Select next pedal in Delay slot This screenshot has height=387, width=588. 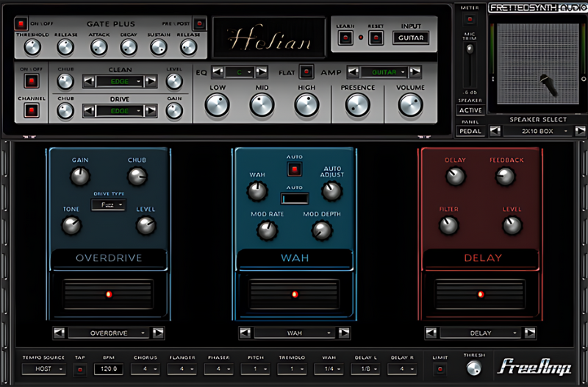click(529, 333)
